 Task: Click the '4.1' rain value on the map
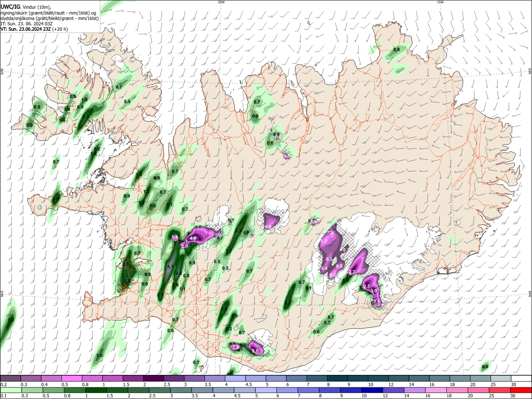170,266
